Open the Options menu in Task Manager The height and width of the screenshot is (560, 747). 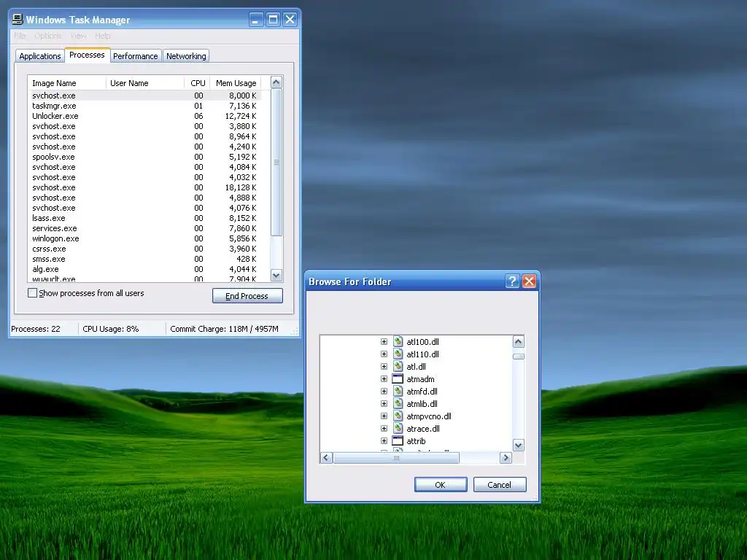point(47,36)
